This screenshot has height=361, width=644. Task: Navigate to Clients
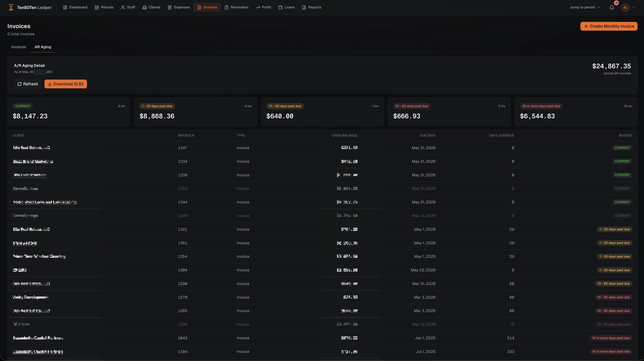[151, 7]
